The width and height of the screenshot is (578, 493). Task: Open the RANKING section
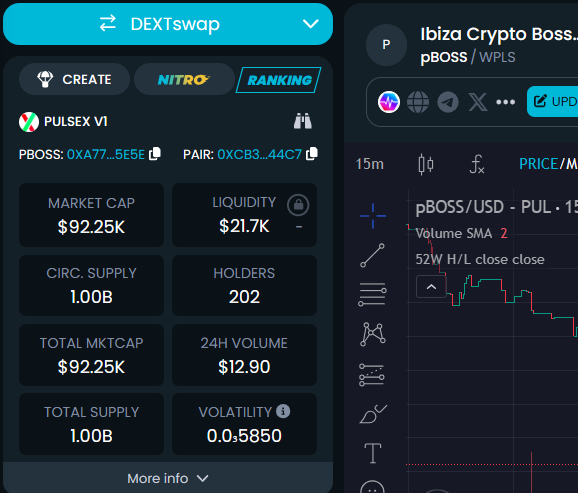279,80
